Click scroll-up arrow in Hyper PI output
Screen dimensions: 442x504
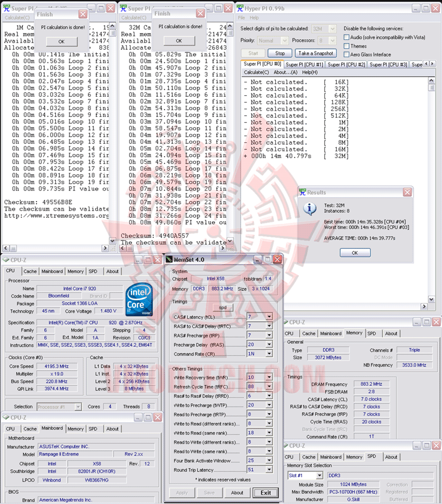(431, 80)
